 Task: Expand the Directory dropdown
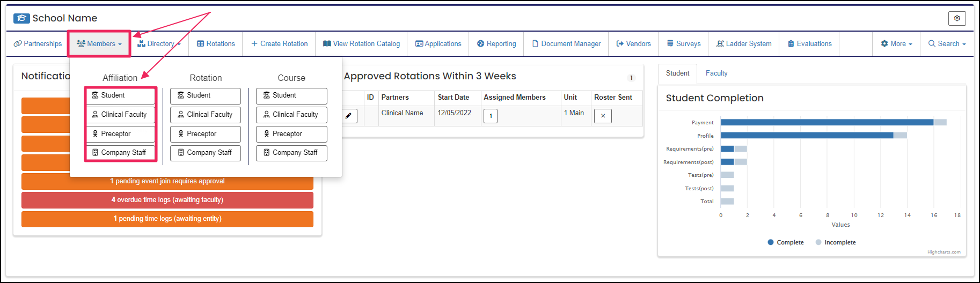point(159,44)
